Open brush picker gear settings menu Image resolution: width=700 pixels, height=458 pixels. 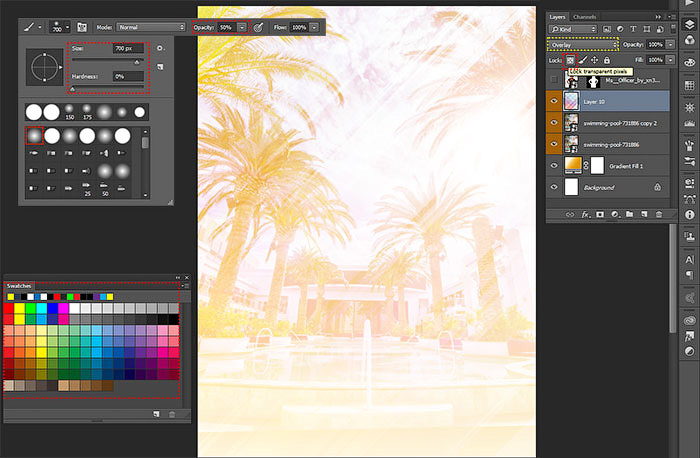pos(159,48)
